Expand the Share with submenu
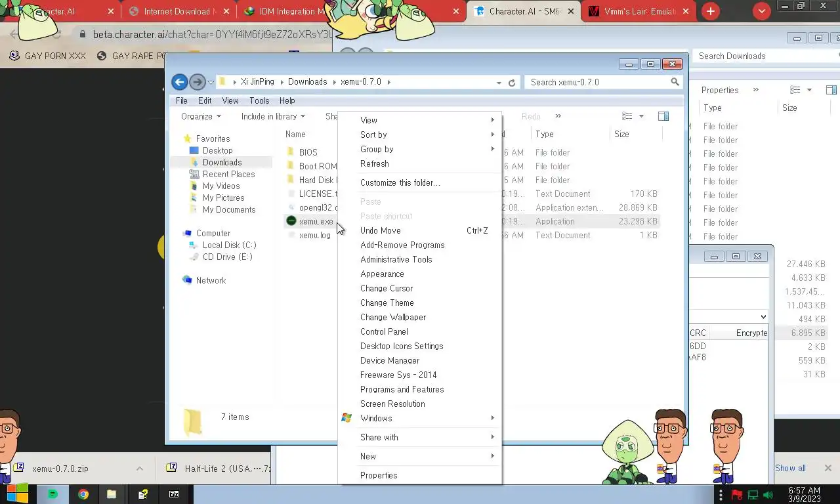This screenshot has height=504, width=840. [x=420, y=437]
